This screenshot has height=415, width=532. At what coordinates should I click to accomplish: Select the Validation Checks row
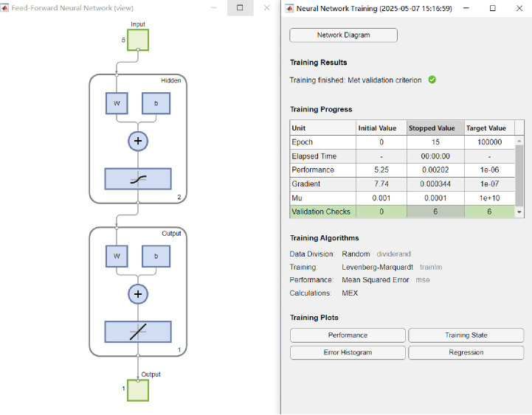402,212
